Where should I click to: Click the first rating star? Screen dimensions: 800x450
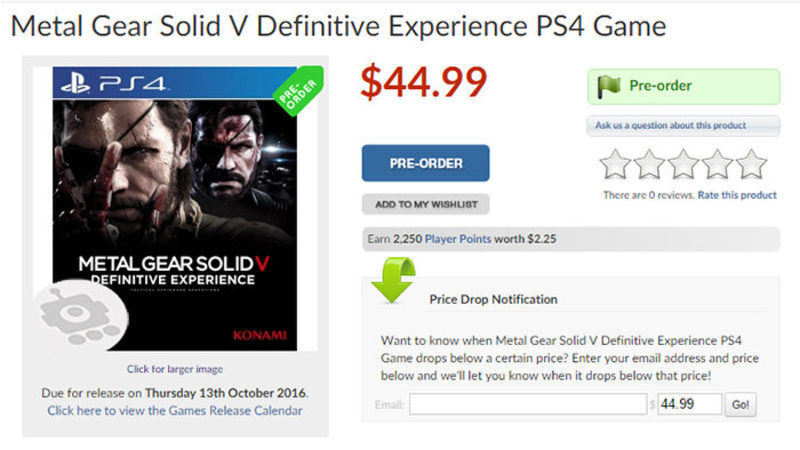[613, 164]
